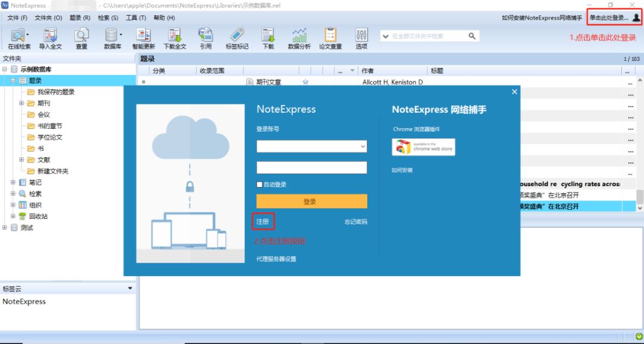The image size is (644, 344).
Task: Select the 组织 organization node in tree
Action: [x=35, y=205]
